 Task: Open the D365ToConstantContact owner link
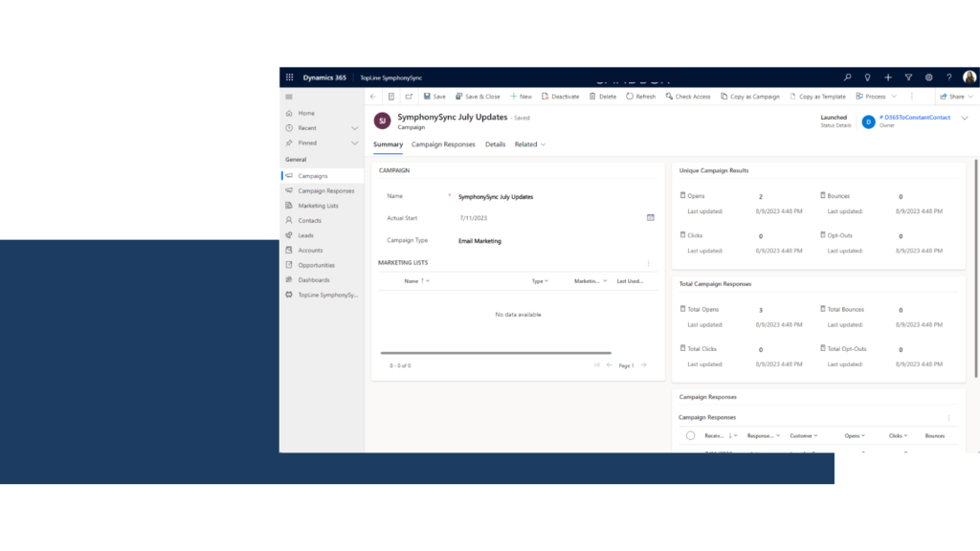[914, 118]
